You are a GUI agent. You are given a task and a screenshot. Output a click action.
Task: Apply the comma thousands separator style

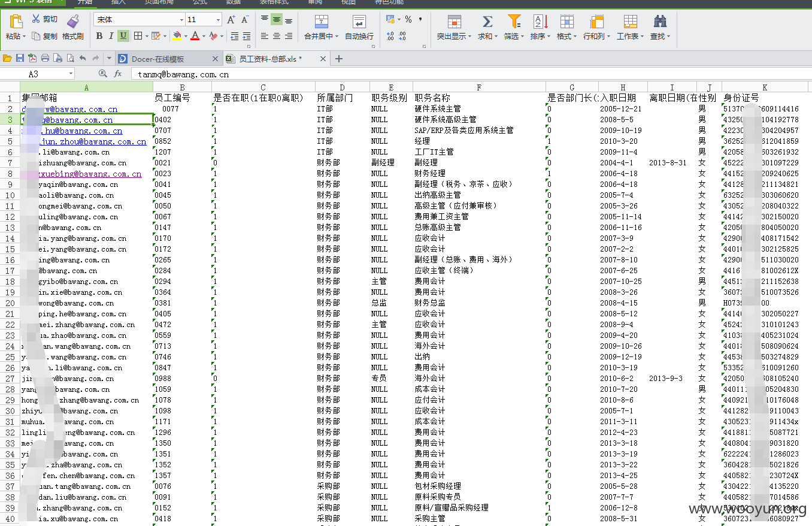(420, 20)
